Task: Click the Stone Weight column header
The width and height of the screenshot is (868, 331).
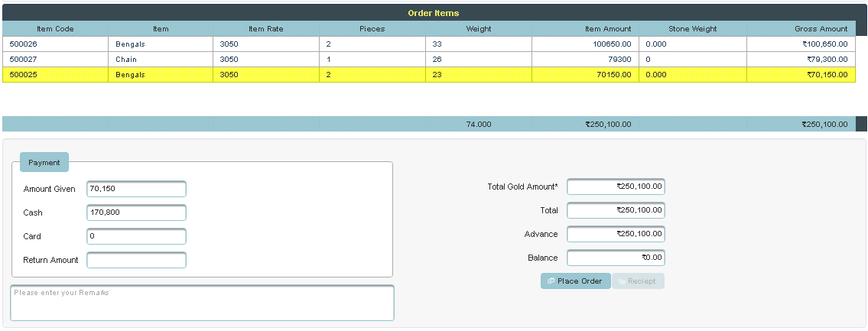Action: (692, 29)
